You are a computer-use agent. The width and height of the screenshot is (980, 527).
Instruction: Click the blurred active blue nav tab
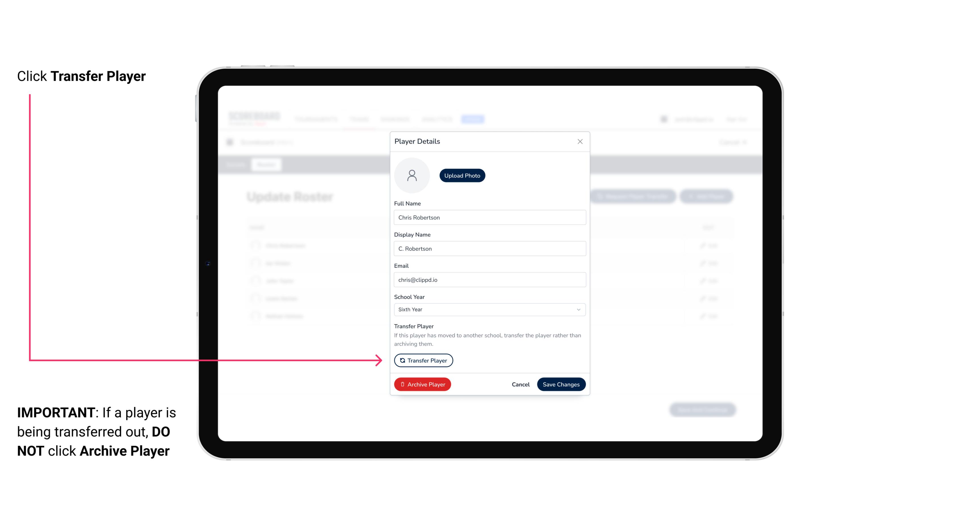[474, 119]
